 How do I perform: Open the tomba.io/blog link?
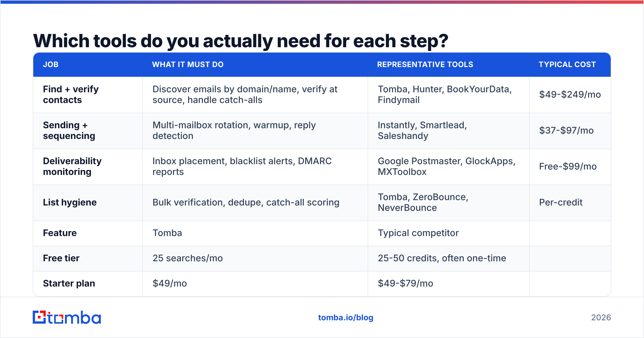(x=346, y=318)
